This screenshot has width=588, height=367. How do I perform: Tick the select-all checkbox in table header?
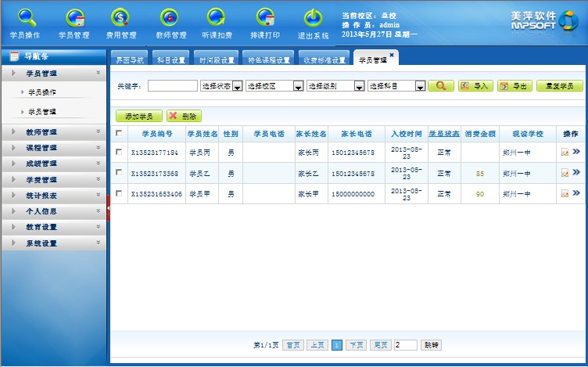pos(119,133)
